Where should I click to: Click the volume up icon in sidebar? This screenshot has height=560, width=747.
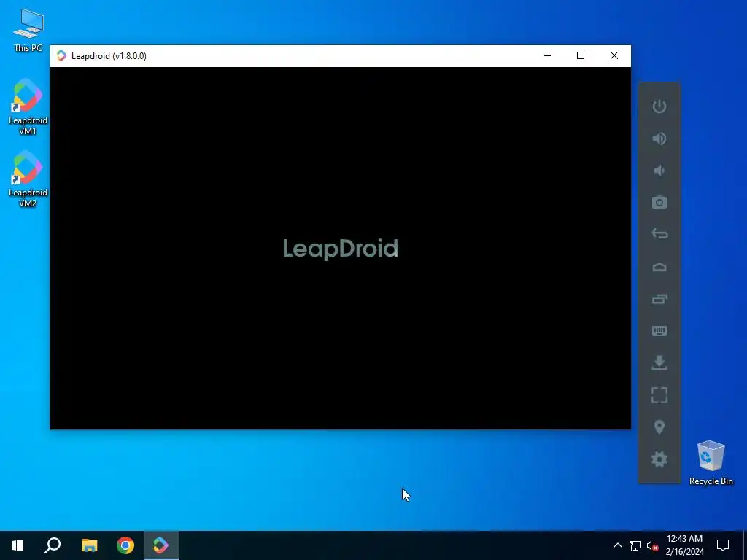pos(659,139)
